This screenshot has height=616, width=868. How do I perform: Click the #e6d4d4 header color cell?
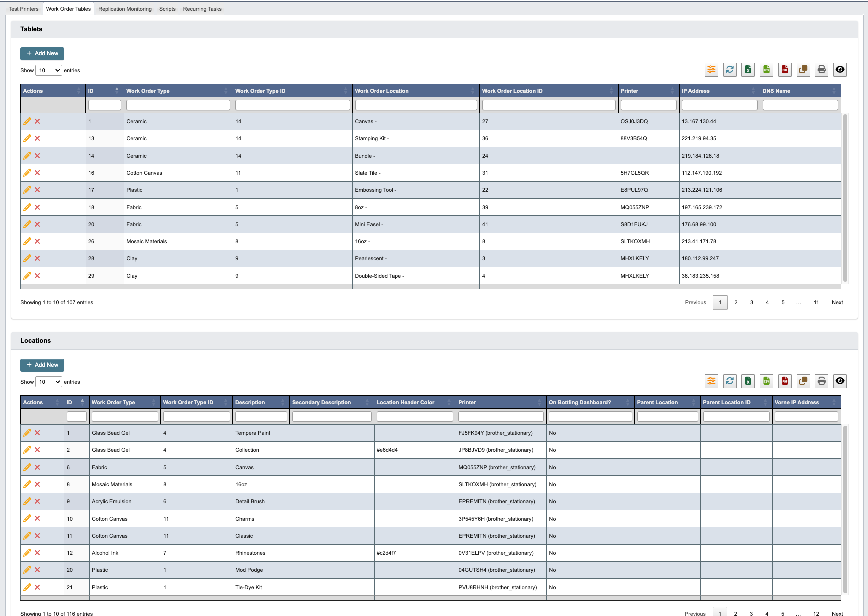pos(415,450)
